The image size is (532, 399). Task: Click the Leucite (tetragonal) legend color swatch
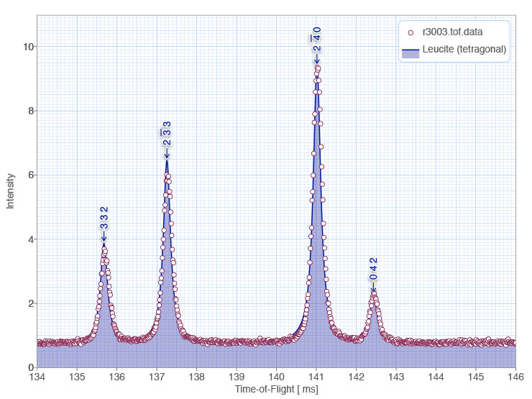411,51
